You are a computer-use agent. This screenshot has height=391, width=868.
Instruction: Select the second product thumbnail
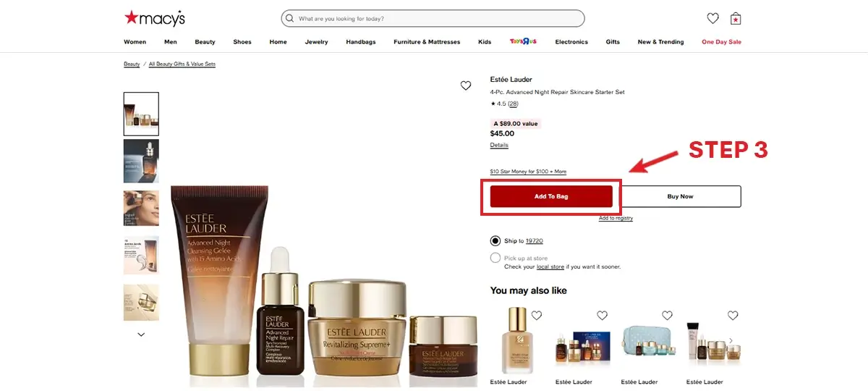(141, 161)
